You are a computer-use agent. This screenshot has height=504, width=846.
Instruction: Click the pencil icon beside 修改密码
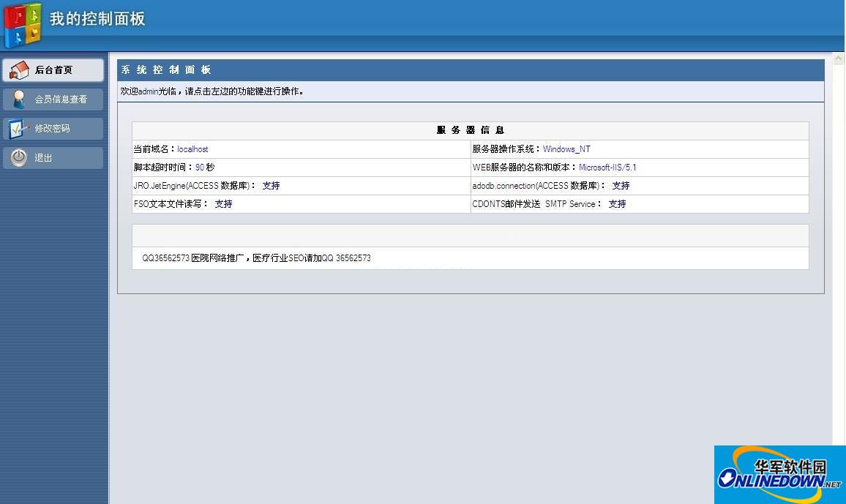(x=18, y=128)
